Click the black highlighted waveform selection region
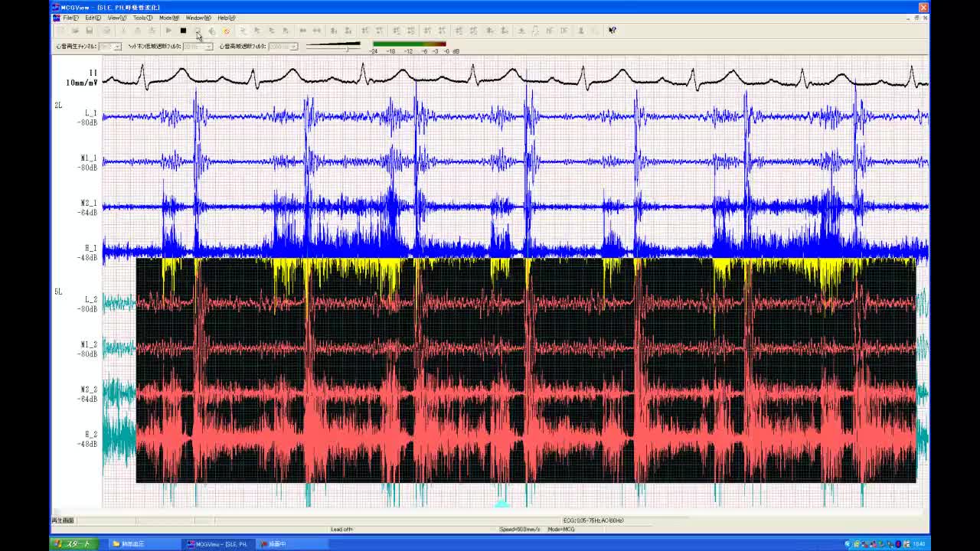This screenshot has width=980, height=551. (x=525, y=370)
